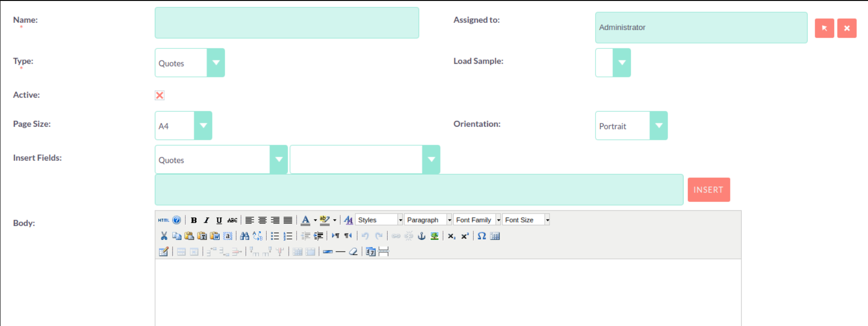Insert an anchor with the anchor icon
The width and height of the screenshot is (868, 326).
pos(421,236)
